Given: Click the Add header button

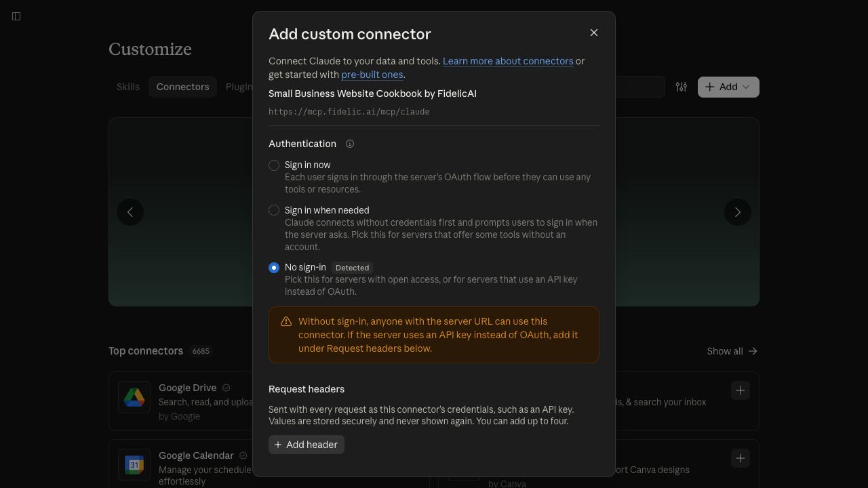Looking at the screenshot, I should (x=307, y=445).
